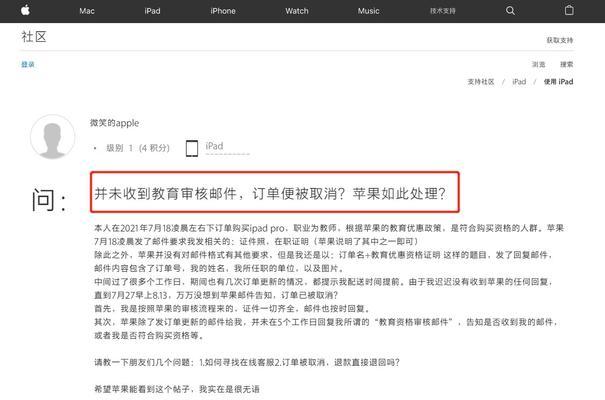Click the iPad product link beside device icon
This screenshot has width=605, height=400.
point(214,146)
